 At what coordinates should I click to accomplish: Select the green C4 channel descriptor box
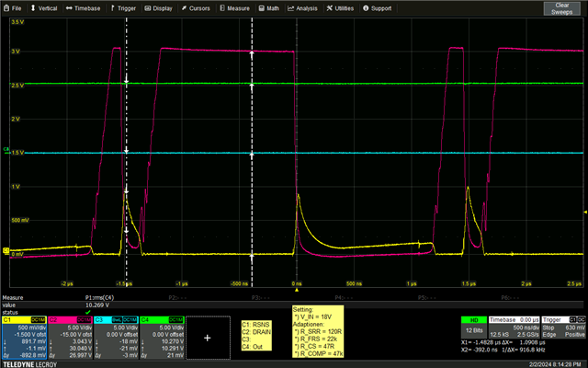(x=164, y=337)
